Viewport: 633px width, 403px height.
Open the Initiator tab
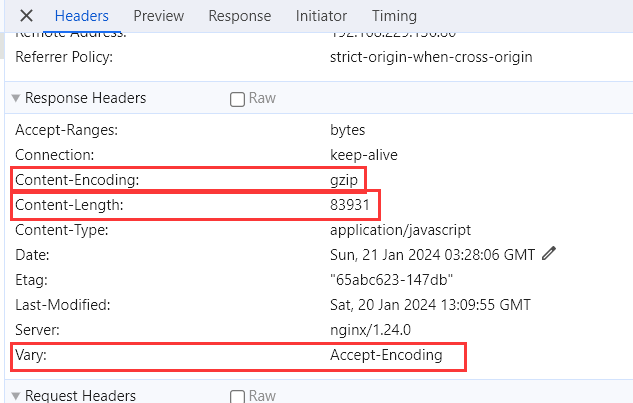321,16
